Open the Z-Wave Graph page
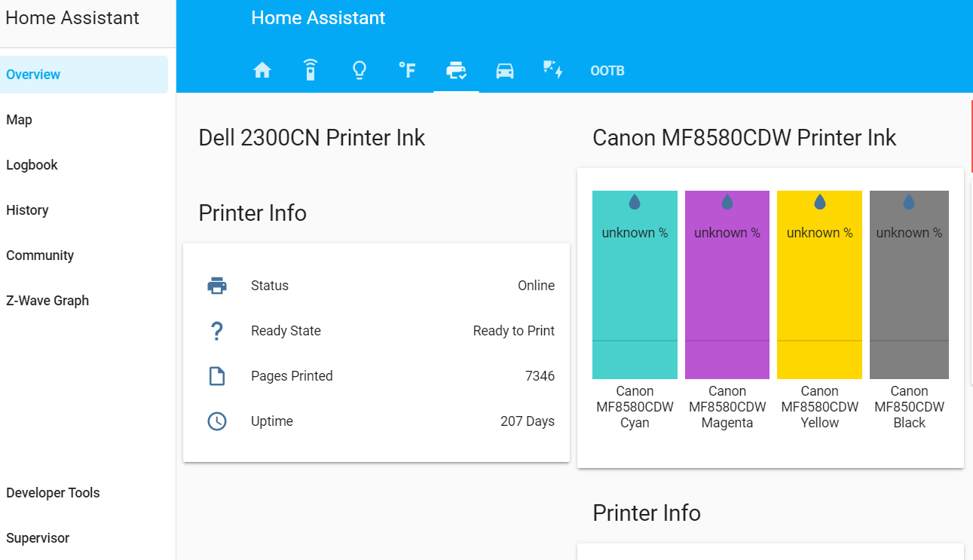973x560 pixels. (x=47, y=300)
